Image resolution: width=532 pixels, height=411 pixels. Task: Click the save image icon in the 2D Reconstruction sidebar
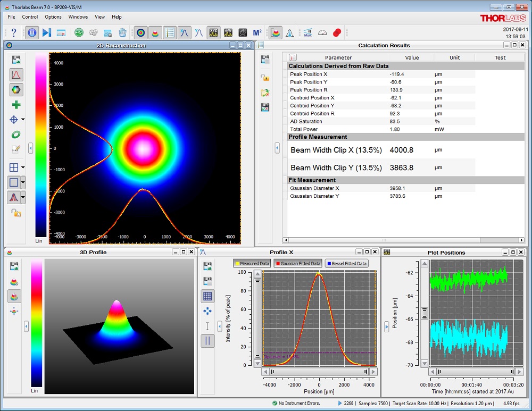[15, 60]
